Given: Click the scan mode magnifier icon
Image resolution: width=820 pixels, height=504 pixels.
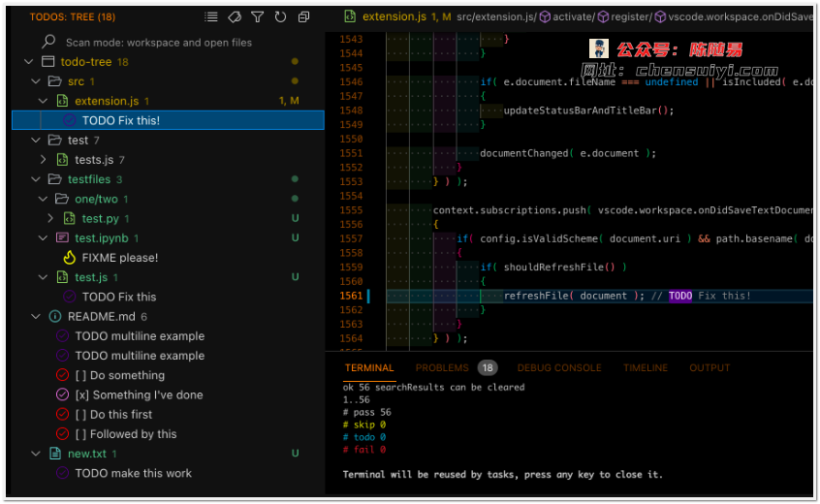Looking at the screenshot, I should click(48, 43).
